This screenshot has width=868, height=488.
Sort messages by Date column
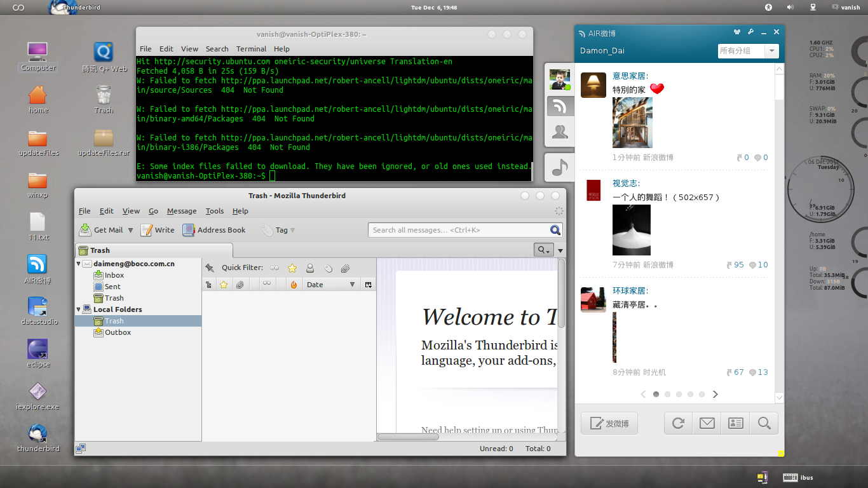pos(331,285)
